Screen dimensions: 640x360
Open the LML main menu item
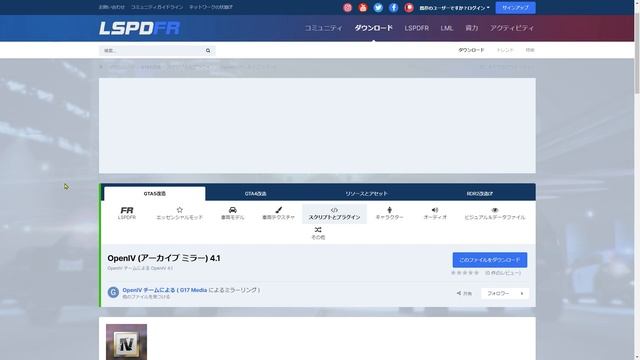coord(447,28)
